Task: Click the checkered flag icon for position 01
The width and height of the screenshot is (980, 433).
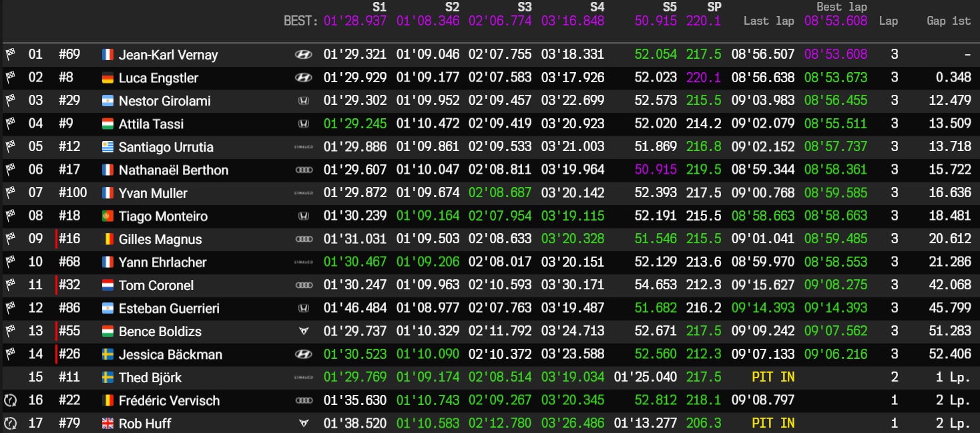Action: point(10,55)
